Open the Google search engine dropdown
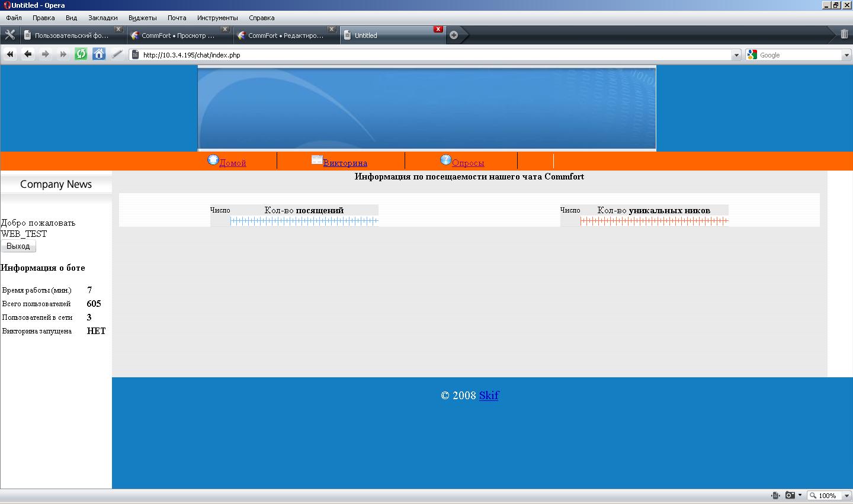The height and width of the screenshot is (504, 853). [x=846, y=55]
